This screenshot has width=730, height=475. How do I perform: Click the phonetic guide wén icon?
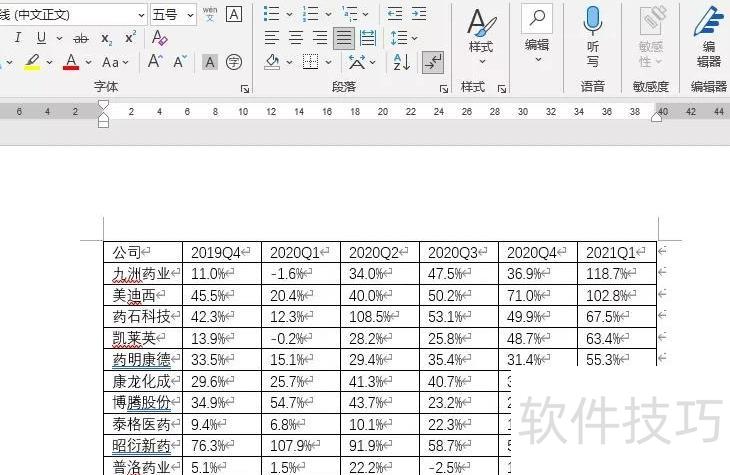[210, 14]
